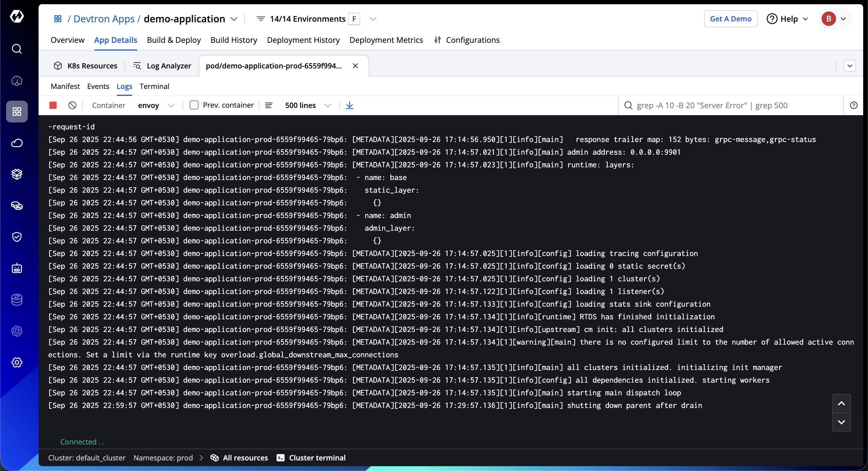Open the logs help question-mark icon

pos(854,105)
